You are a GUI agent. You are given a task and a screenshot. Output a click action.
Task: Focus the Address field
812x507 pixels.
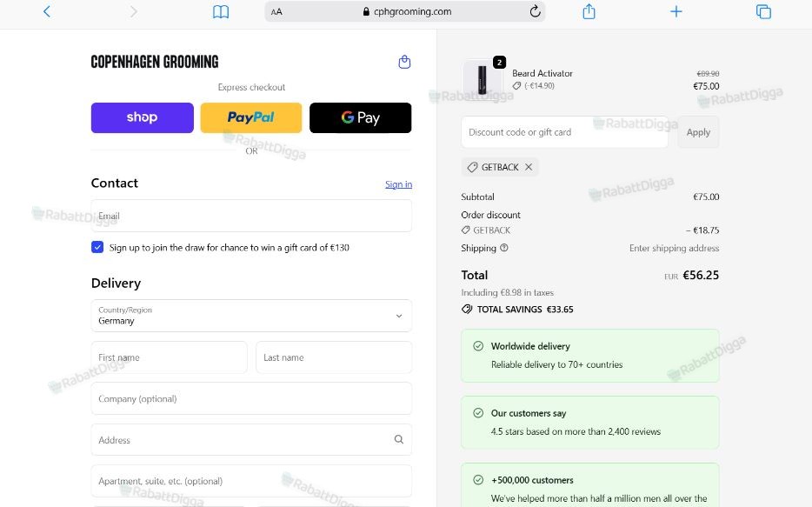pos(251,440)
